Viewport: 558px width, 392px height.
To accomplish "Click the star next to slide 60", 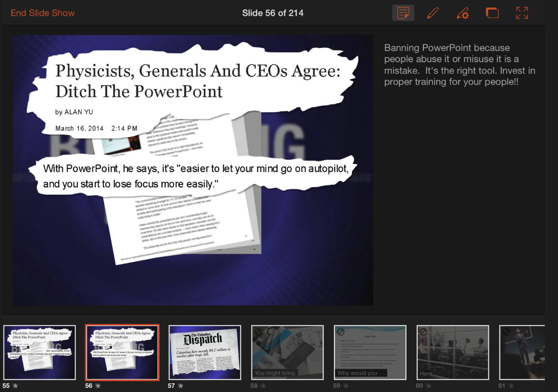I will coord(428,386).
